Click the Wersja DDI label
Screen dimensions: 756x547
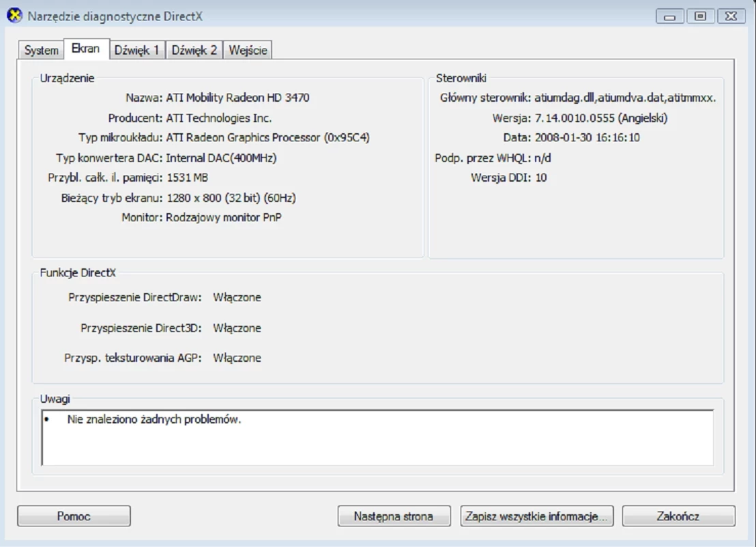point(501,178)
